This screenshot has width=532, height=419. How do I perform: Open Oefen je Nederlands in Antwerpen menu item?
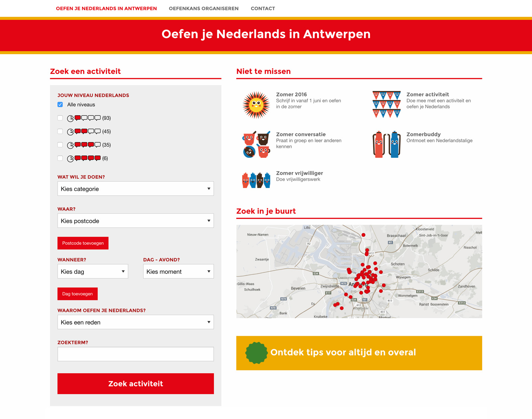tap(107, 9)
